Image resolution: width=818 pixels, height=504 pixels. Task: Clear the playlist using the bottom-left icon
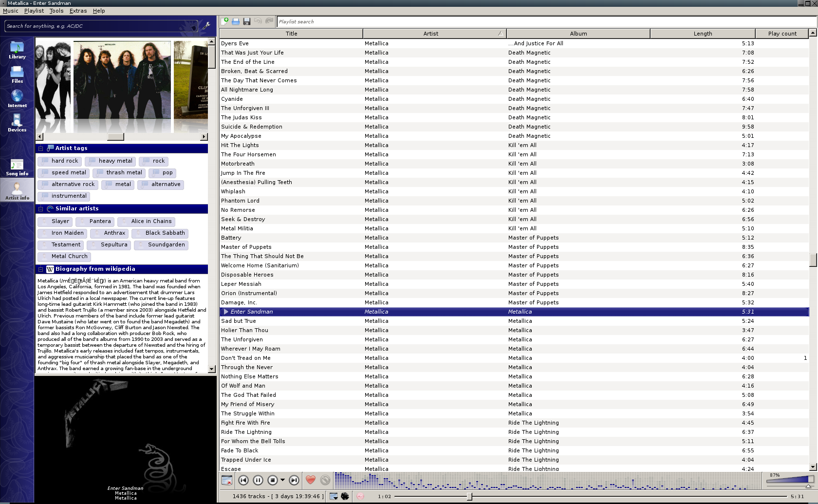click(227, 480)
